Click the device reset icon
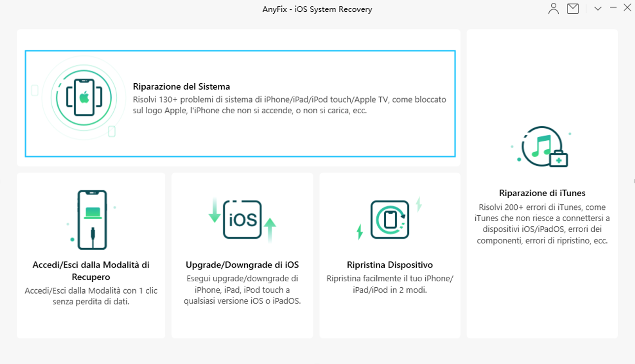Image resolution: width=635 pixels, height=364 pixels. click(x=390, y=220)
